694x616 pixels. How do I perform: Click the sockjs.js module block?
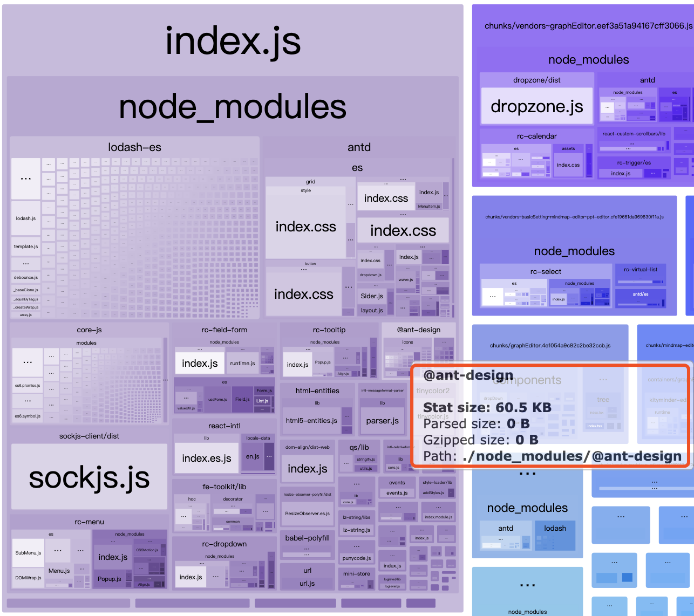89,477
